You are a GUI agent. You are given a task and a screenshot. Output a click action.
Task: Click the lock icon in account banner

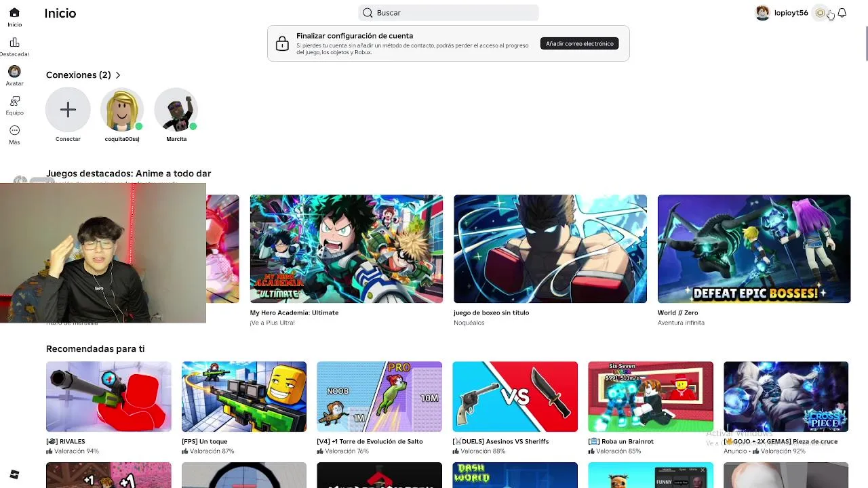[x=282, y=43]
